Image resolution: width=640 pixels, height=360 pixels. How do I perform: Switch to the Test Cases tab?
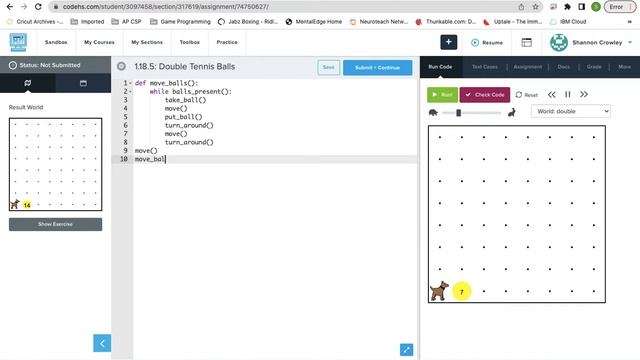click(x=484, y=67)
